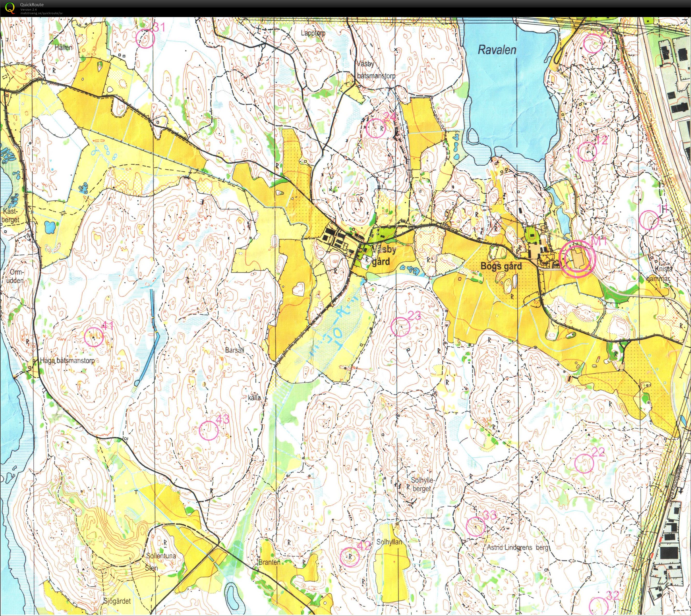Select control circle 21 near Ravalen
This screenshot has width=691, height=616.
593,44
